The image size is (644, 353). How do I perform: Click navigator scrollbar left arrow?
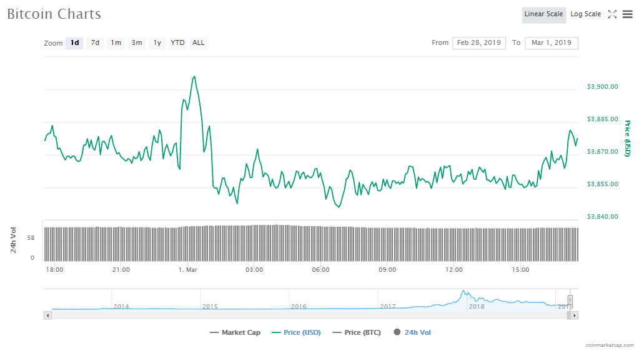point(47,316)
